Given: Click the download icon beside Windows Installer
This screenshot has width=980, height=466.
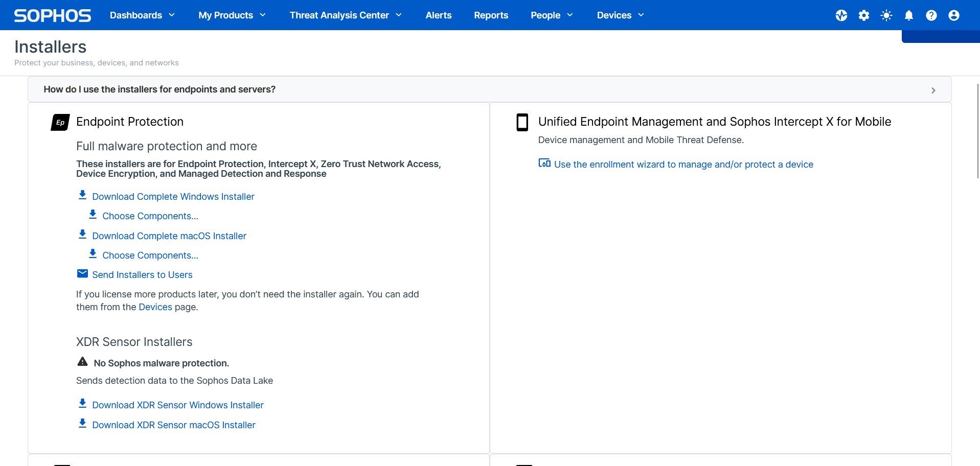Looking at the screenshot, I should point(82,195).
